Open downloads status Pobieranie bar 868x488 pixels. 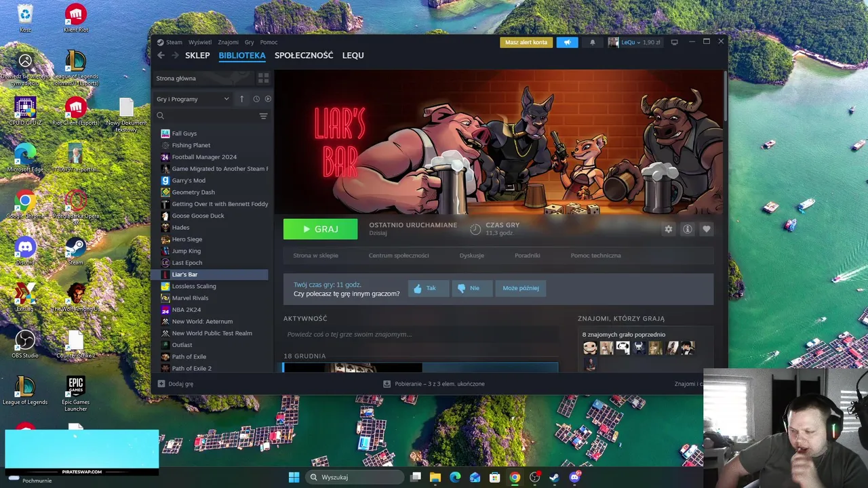(x=434, y=384)
